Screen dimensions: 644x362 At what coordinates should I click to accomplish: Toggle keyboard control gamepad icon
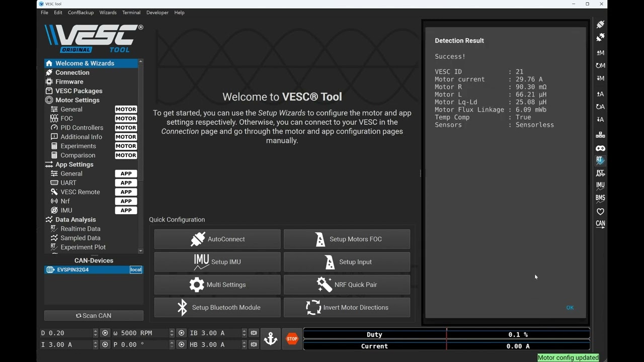[x=600, y=148]
